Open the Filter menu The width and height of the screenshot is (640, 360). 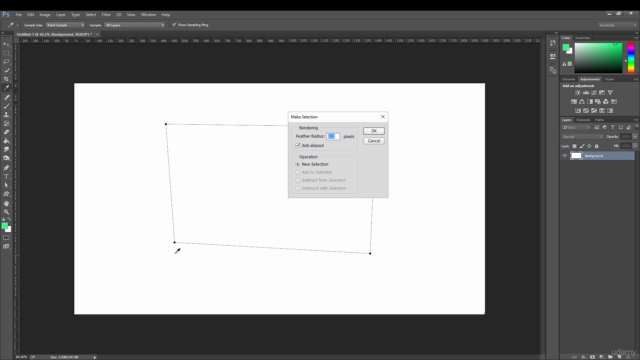click(x=106, y=15)
